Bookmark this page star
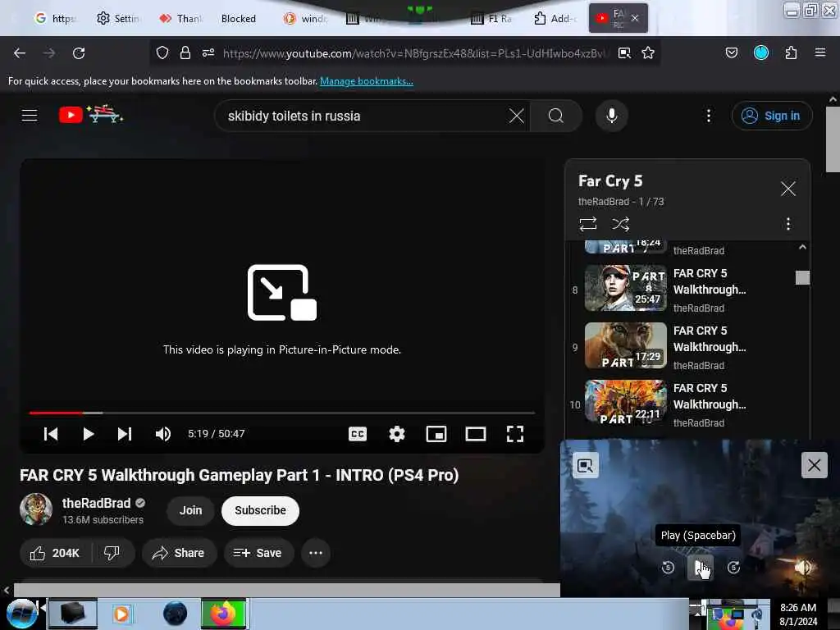This screenshot has height=630, width=840. coord(648,52)
